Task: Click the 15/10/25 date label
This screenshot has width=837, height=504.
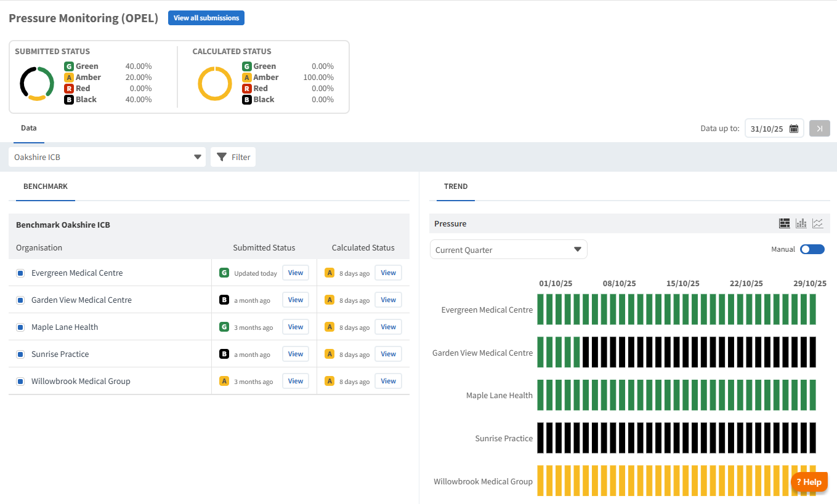Action: [683, 284]
